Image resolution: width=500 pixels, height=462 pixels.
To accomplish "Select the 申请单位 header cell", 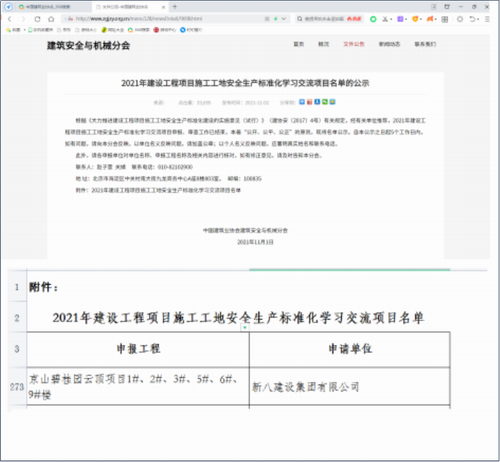I will (x=350, y=349).
